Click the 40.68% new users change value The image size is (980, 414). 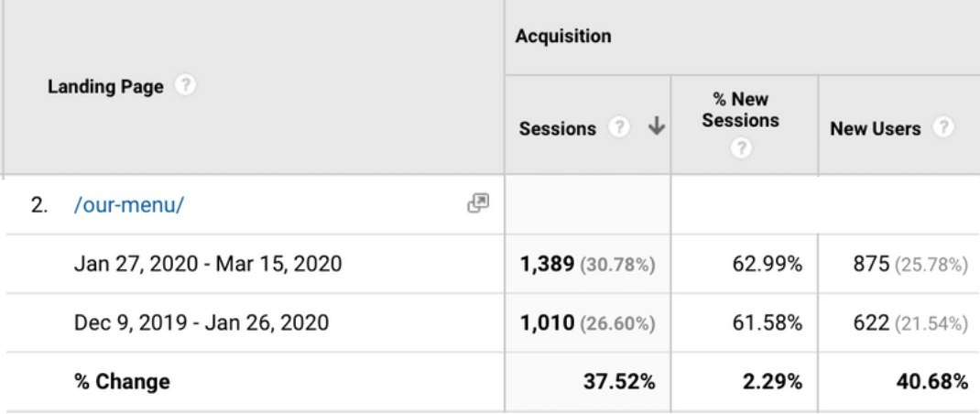(932, 382)
